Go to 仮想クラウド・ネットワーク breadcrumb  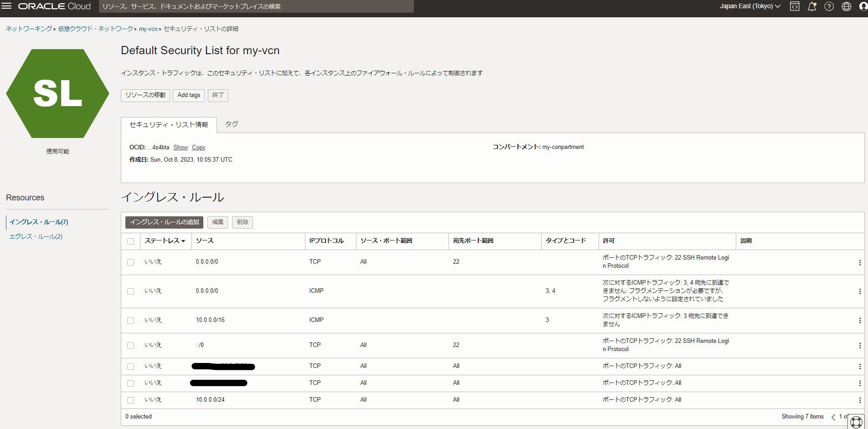pyautogui.click(x=96, y=29)
